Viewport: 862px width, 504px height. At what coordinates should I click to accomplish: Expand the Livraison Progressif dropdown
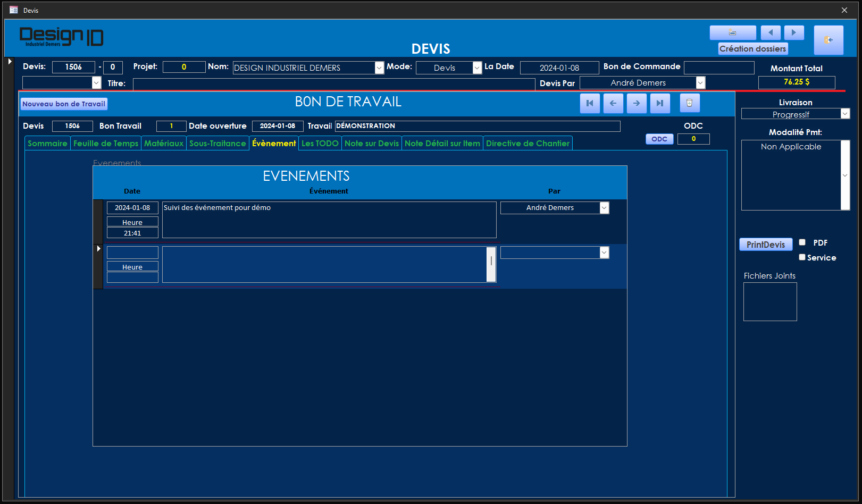tap(845, 114)
